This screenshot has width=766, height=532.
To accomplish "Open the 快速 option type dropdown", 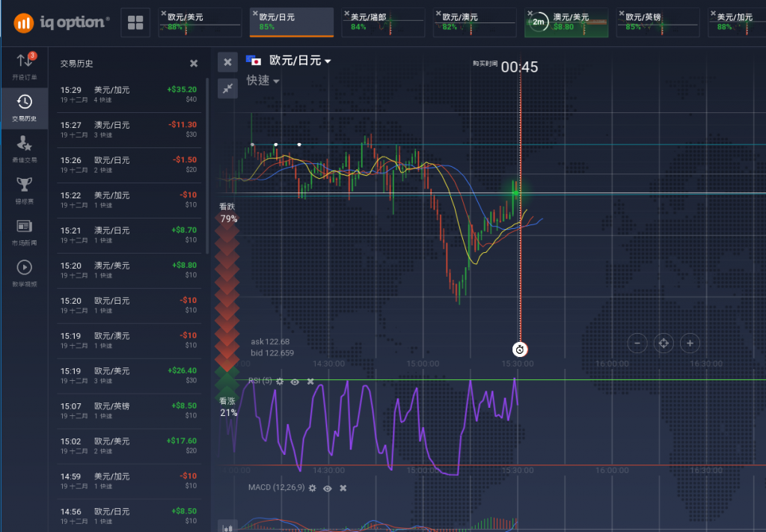I will (x=263, y=81).
